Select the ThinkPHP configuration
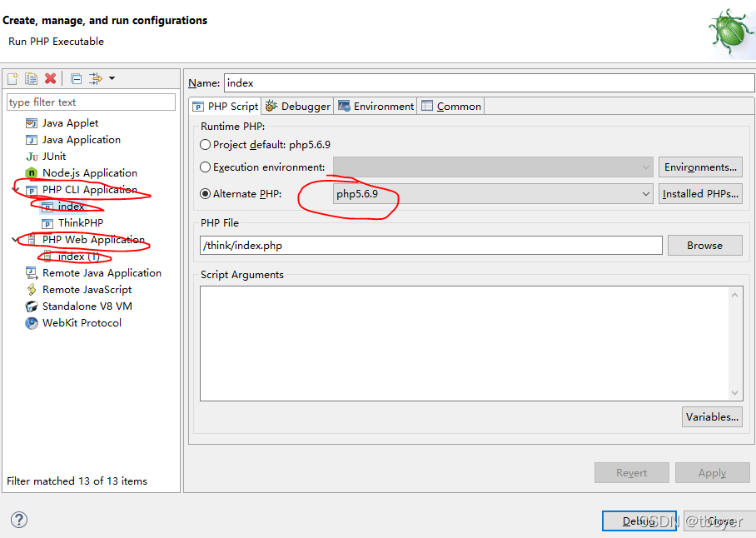756x538 pixels. (81, 222)
